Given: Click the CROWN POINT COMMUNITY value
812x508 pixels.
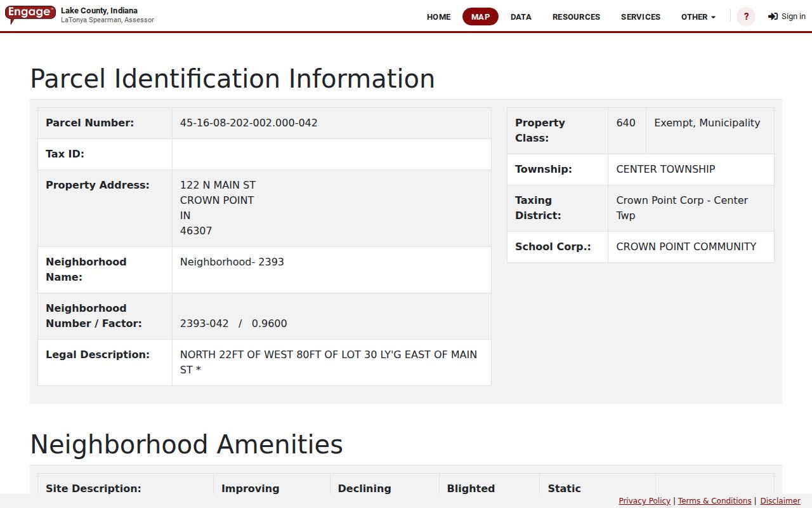Looking at the screenshot, I should (x=686, y=247).
